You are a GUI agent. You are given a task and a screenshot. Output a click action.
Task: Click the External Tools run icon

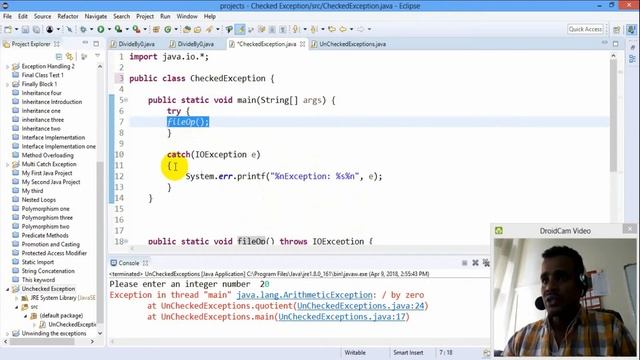pyautogui.click(x=136, y=29)
